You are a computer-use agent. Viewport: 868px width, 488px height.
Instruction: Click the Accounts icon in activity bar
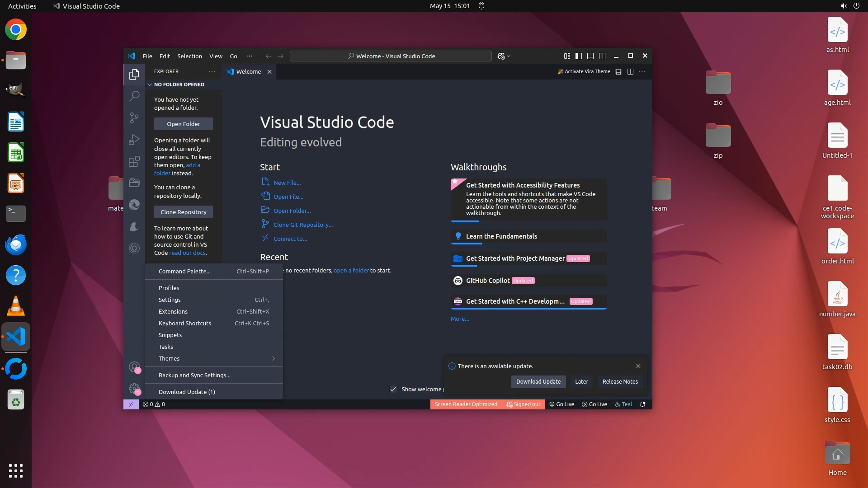pos(134,367)
